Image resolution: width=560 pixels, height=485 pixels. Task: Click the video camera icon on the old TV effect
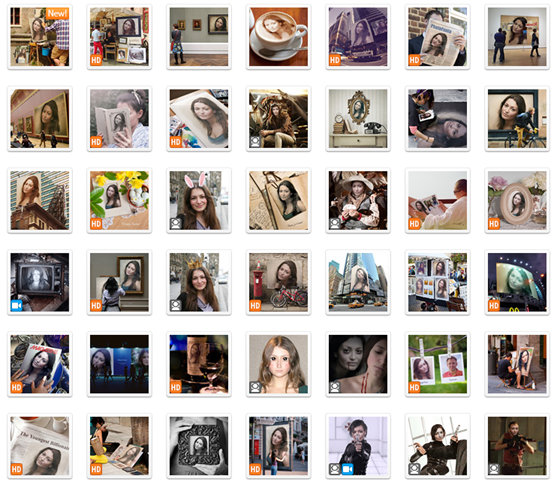point(16,306)
